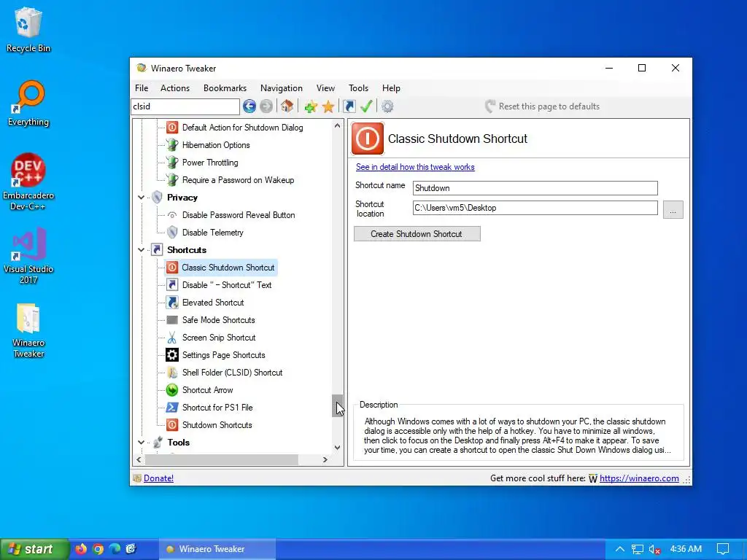Go to Home page via house icon
This screenshot has height=560, width=747.
tap(287, 106)
